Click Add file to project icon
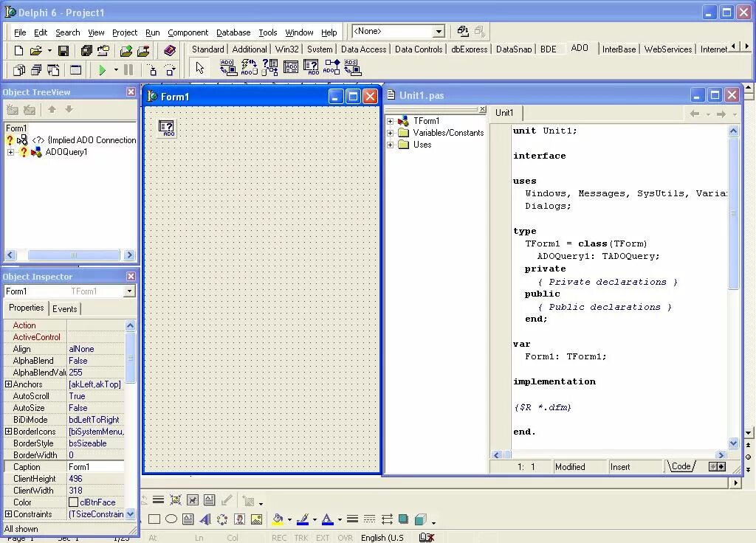 126,50
